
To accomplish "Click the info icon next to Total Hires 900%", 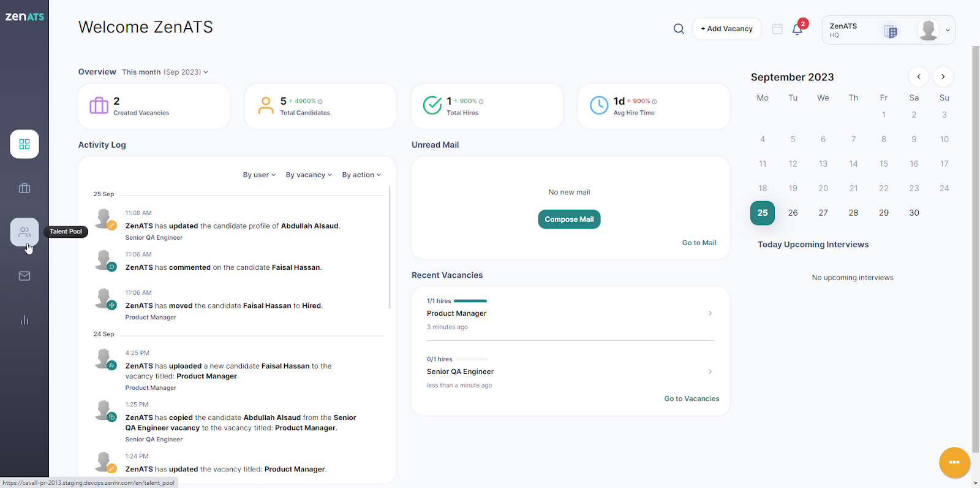I will click(x=481, y=102).
